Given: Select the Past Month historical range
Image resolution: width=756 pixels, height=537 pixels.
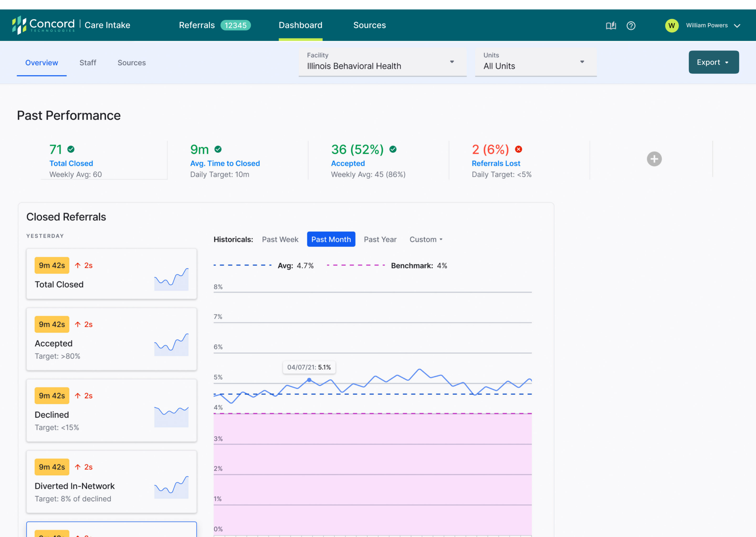Looking at the screenshot, I should [331, 239].
